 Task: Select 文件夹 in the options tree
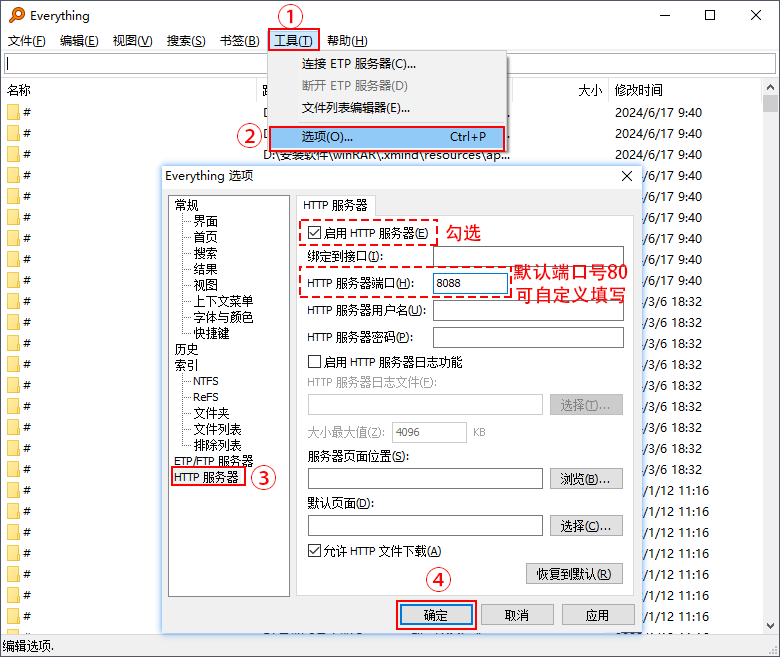(211, 413)
